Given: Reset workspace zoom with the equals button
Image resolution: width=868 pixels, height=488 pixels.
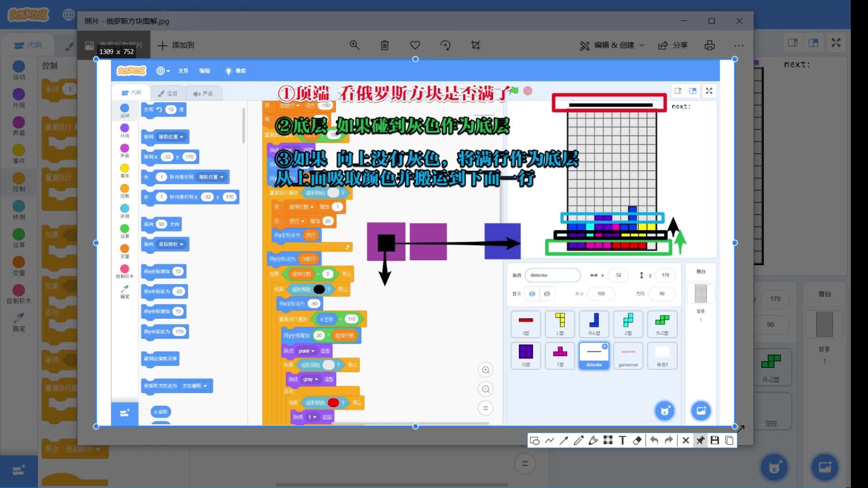Looking at the screenshot, I should pyautogui.click(x=525, y=464).
